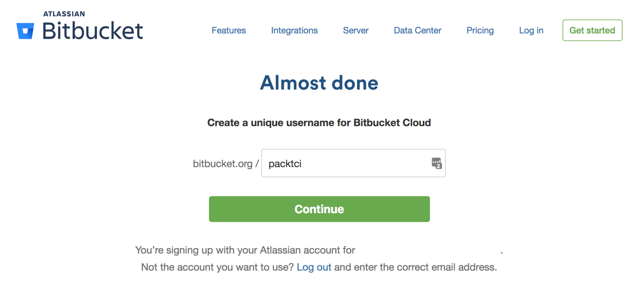
Task: Go to Integrations in the navigation
Action: pos(294,30)
